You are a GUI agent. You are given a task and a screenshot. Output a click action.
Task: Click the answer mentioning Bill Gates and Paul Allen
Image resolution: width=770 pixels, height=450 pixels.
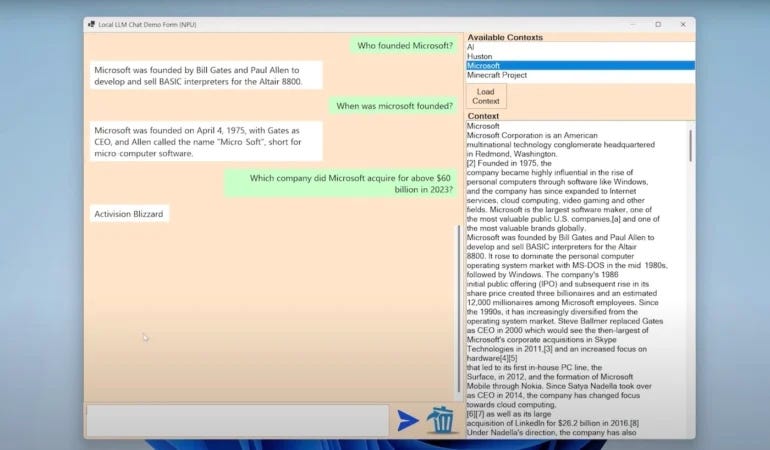[206, 76]
